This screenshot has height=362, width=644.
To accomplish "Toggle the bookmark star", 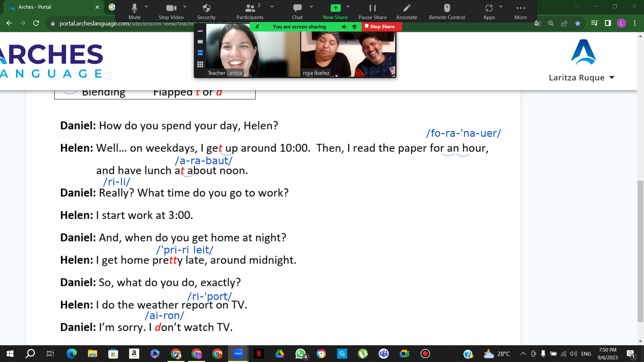I will [578, 23].
